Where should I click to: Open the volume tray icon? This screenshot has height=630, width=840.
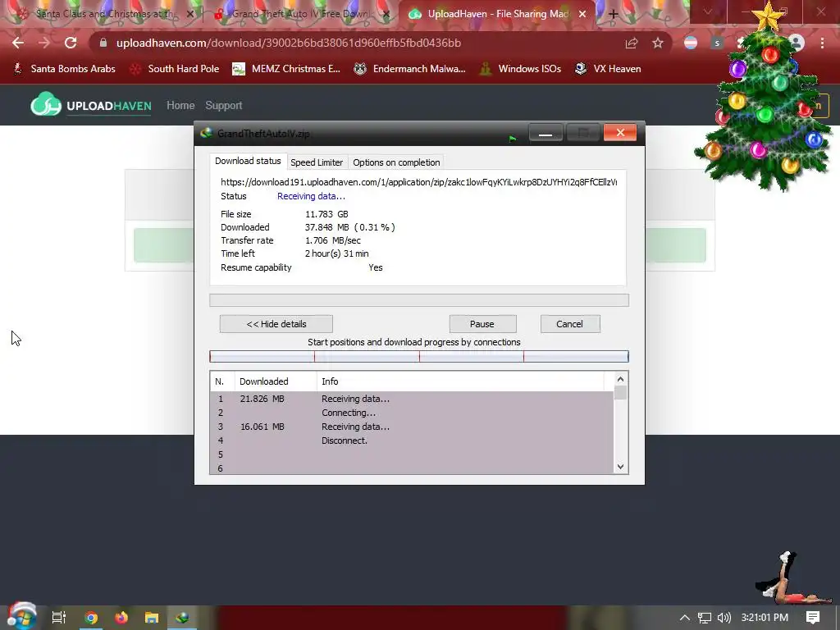[x=724, y=618]
